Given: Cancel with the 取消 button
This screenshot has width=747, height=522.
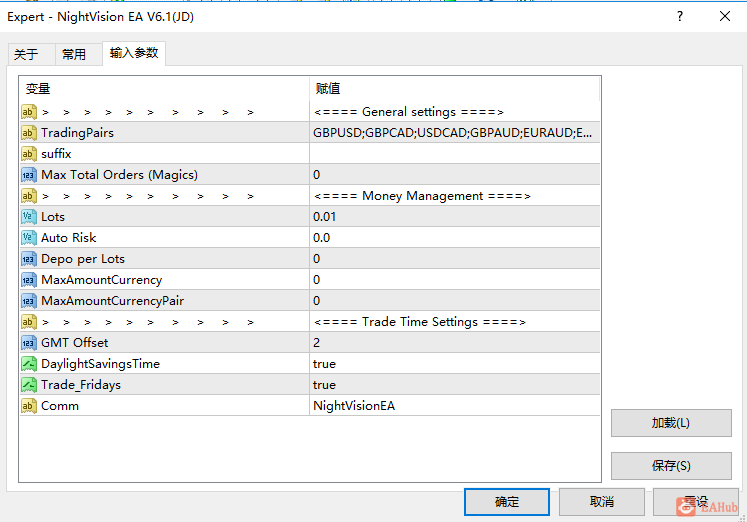Looking at the screenshot, I should 602,502.
